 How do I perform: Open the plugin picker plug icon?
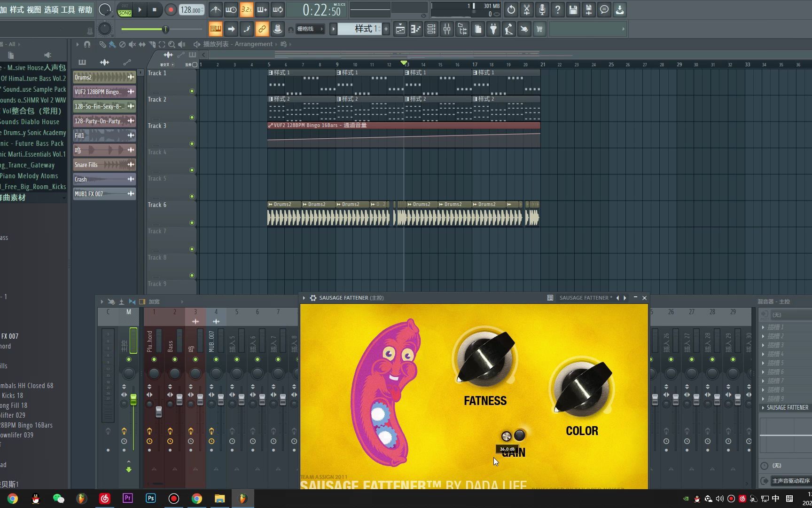(493, 29)
